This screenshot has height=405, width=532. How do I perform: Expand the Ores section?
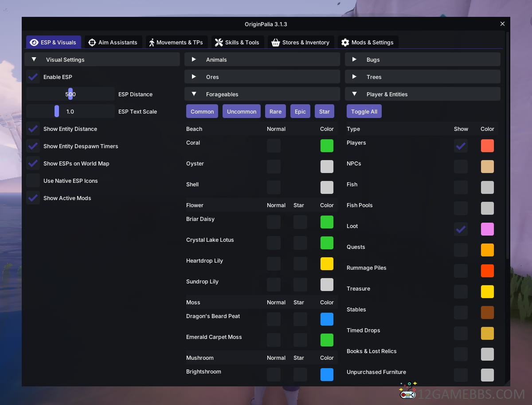262,77
